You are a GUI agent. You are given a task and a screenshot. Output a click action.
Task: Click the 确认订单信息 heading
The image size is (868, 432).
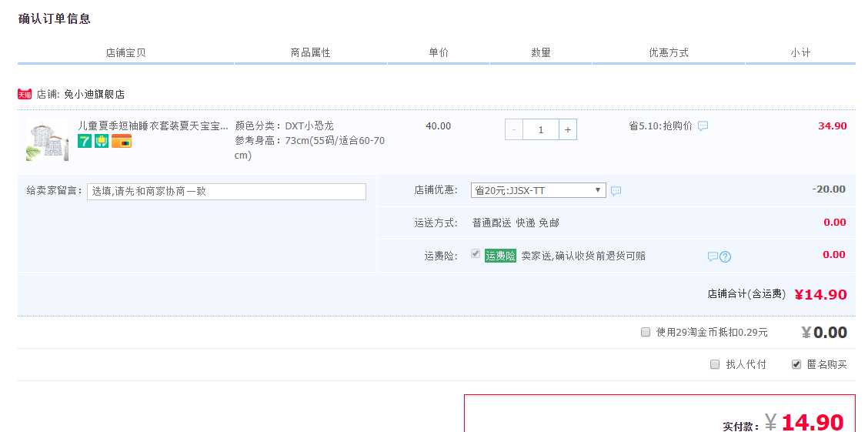pos(54,18)
